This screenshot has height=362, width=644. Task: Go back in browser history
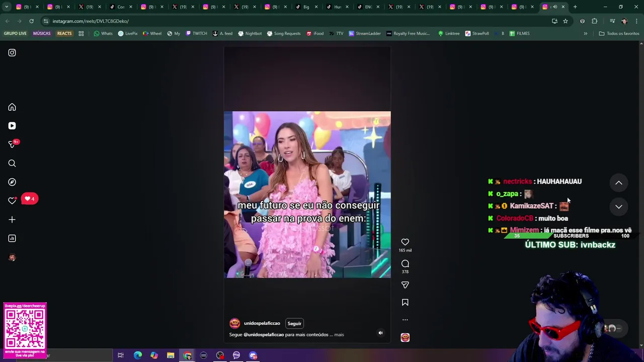tap(7, 21)
